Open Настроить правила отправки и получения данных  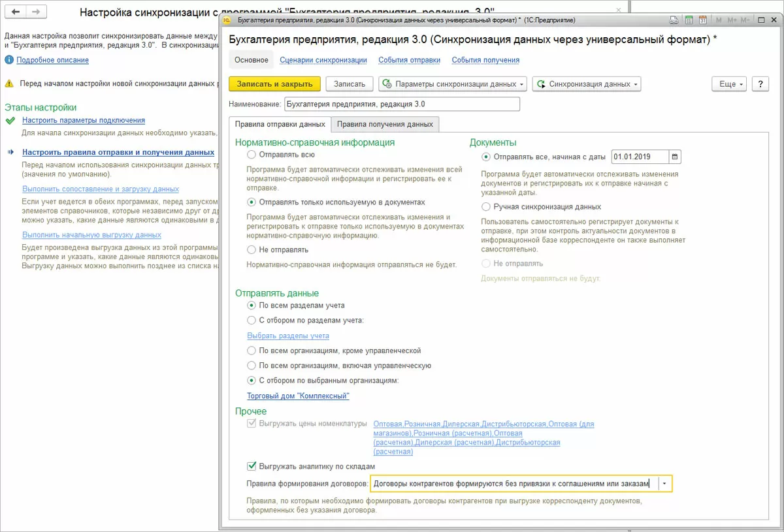tap(118, 152)
